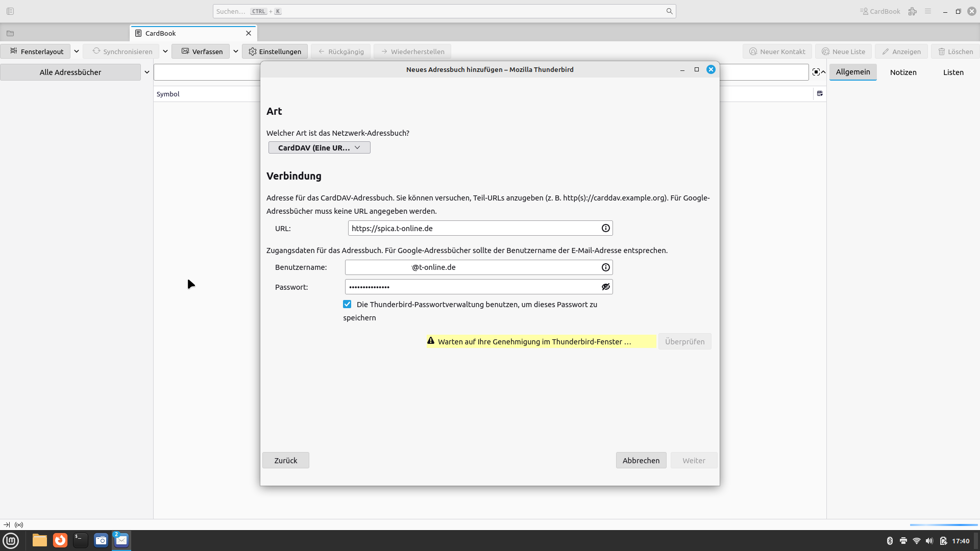Close the CardBook tab
The image size is (980, 551).
point(249,33)
